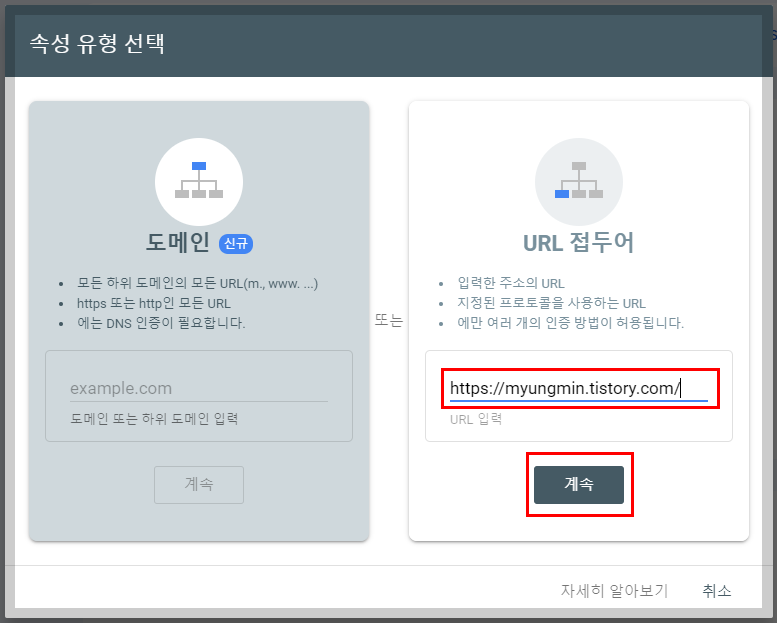
Task: Click the 'URL 입력' helper label
Action: tap(476, 419)
